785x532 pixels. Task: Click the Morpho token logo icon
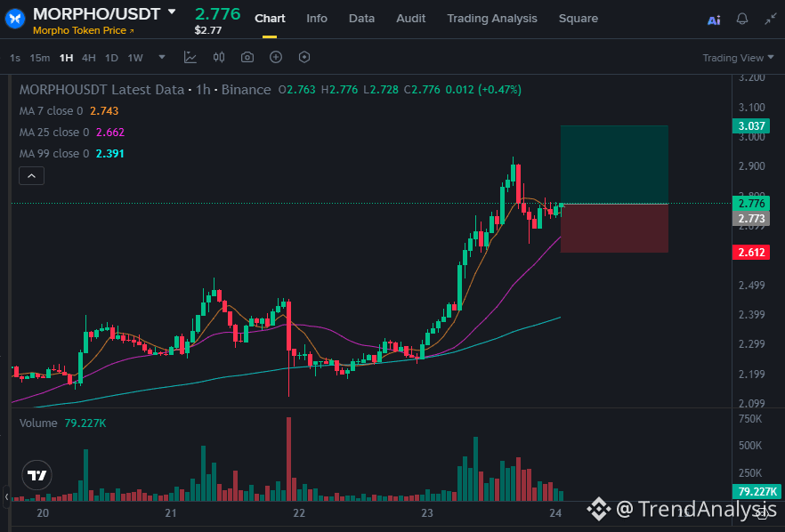pos(15,19)
